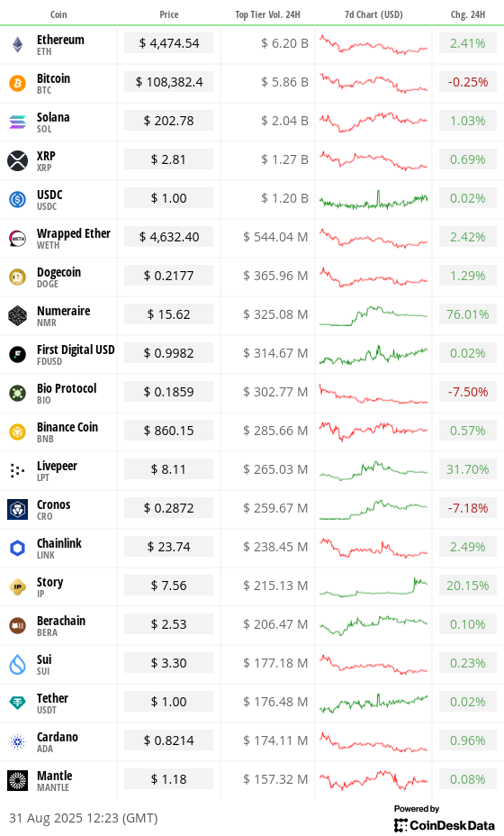Click the Ethereum coin logo icon
Viewport: 504px width, 836px height.
point(18,45)
